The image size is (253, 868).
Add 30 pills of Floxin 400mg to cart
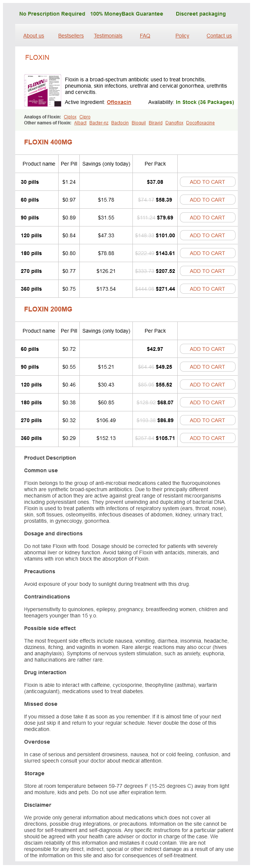tap(207, 182)
